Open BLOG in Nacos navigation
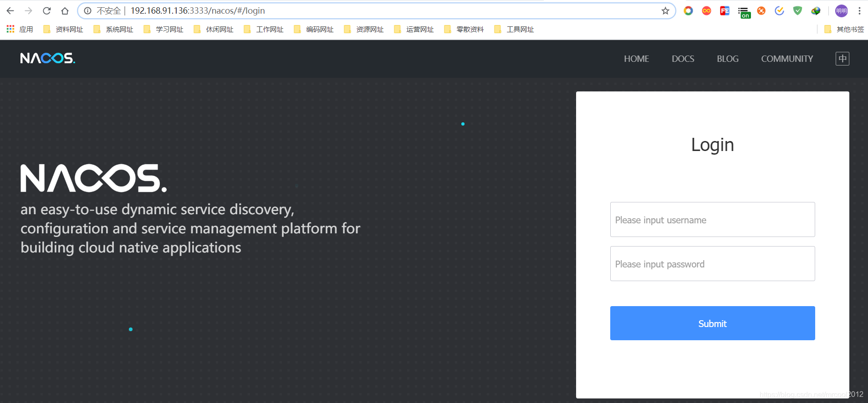Image resolution: width=868 pixels, height=403 pixels. 728,59
